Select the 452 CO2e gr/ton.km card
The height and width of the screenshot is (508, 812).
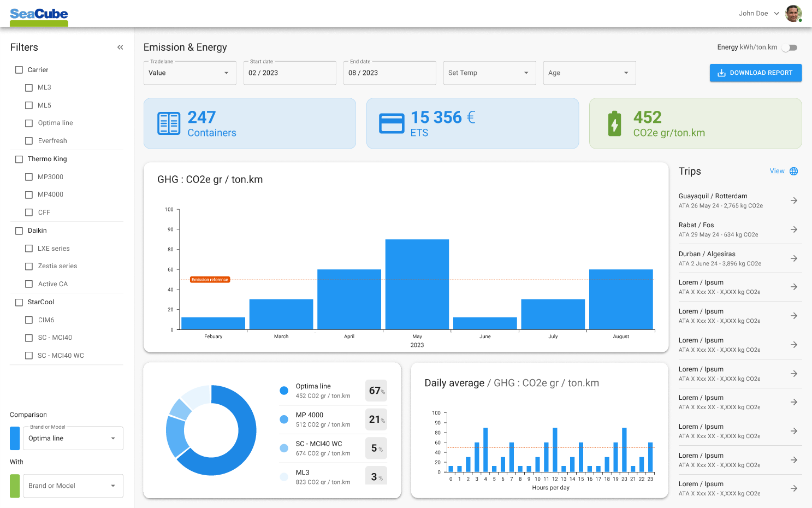[x=695, y=123]
